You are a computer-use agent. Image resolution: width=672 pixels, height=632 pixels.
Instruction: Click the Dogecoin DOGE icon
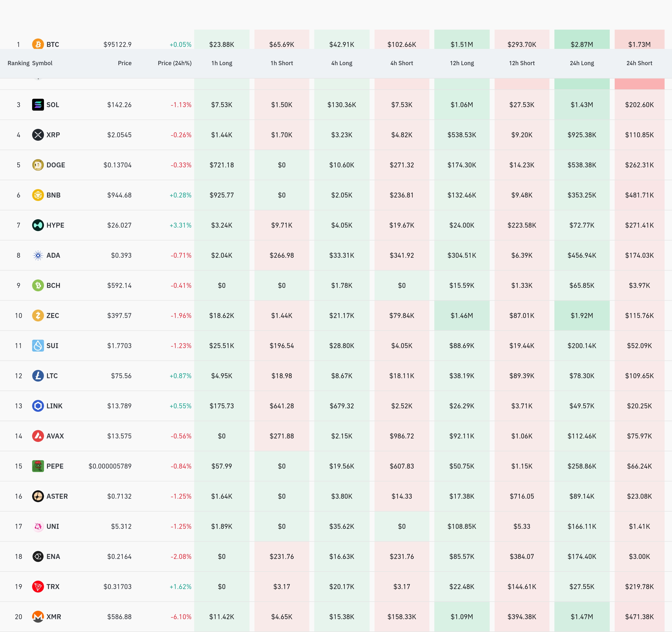(38, 165)
